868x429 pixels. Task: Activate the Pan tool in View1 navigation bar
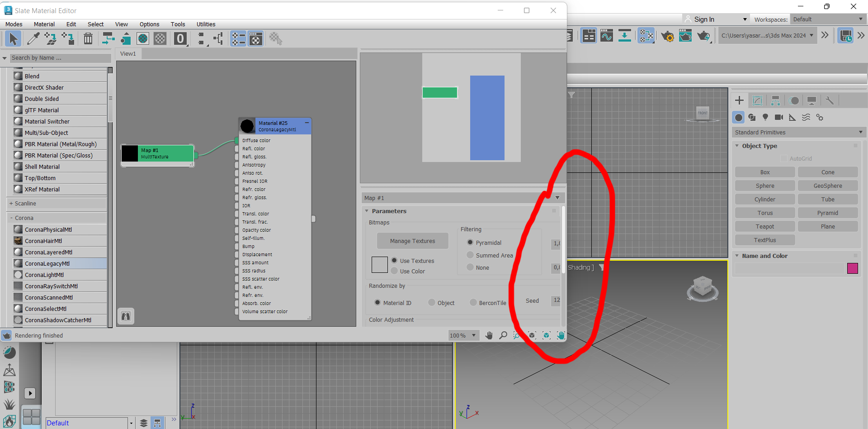pos(489,335)
